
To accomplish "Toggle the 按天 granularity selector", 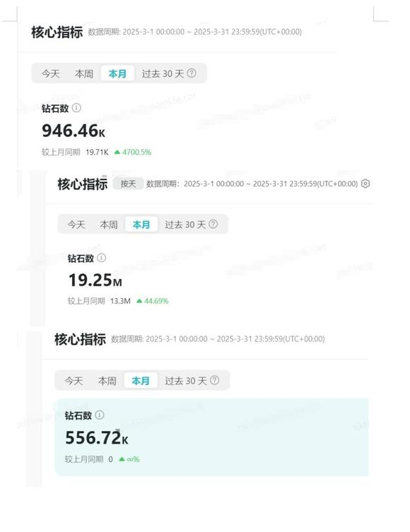I will click(128, 184).
